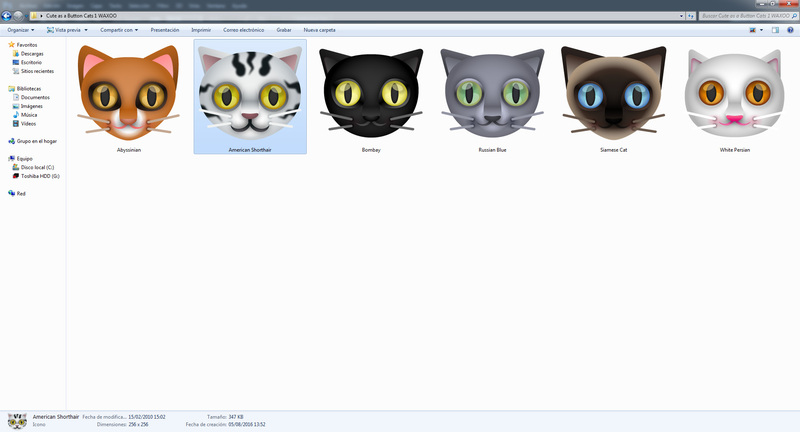Click Correo electrónico in the toolbar
The image size is (800, 432).
click(243, 30)
